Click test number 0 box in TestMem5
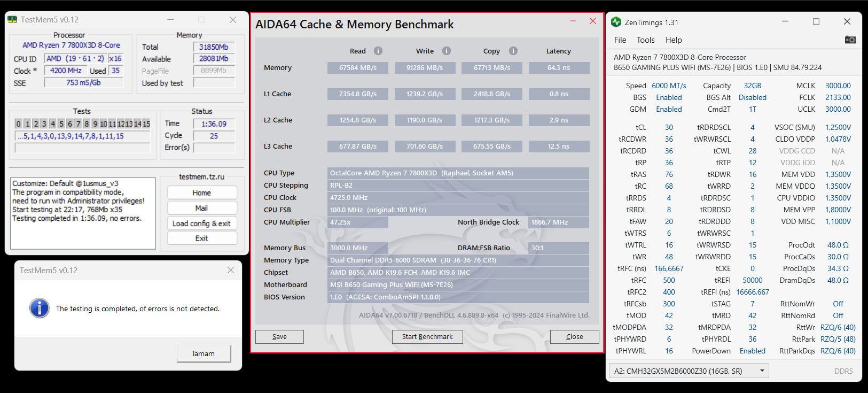Screen dimensions: 868x393 (x=18, y=124)
